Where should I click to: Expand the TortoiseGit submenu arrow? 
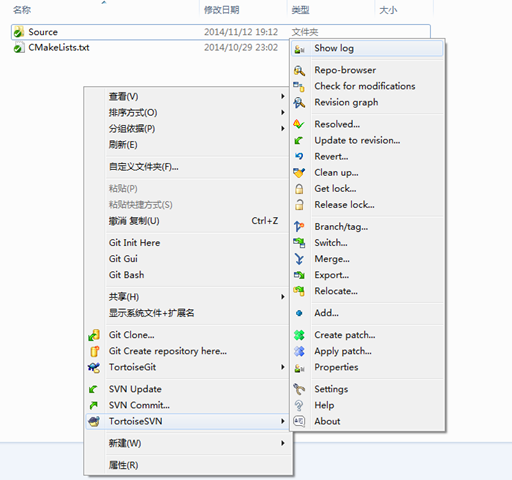pos(283,367)
